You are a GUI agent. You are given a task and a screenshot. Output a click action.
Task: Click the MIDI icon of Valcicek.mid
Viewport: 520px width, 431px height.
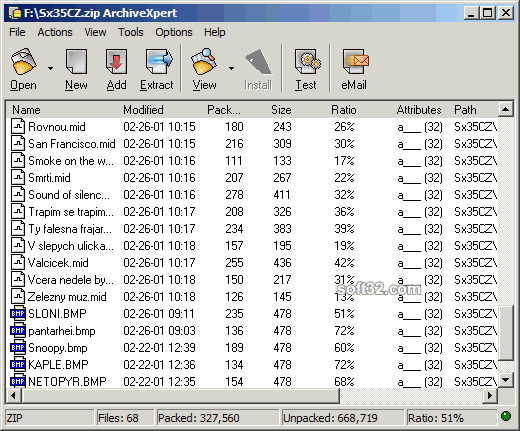[18, 262]
